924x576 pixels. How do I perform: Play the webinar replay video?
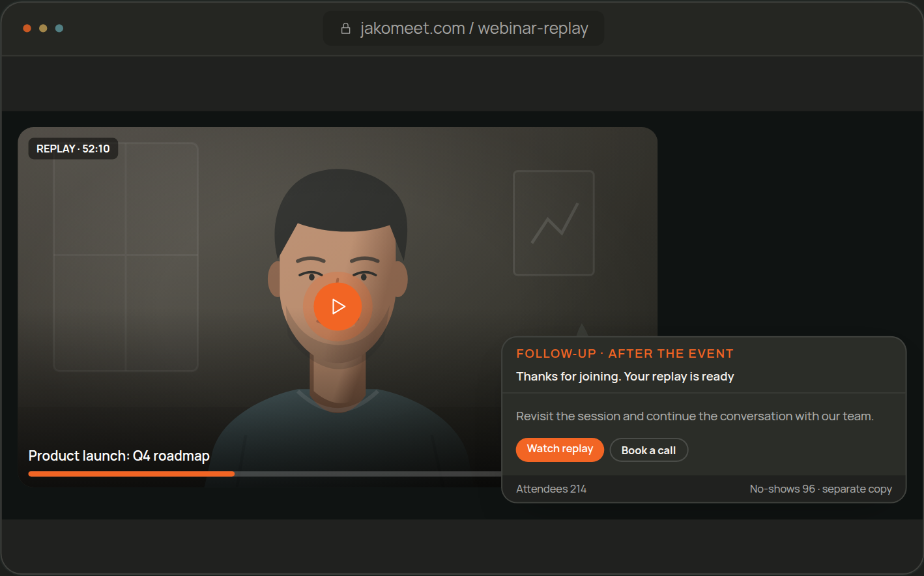pyautogui.click(x=338, y=306)
